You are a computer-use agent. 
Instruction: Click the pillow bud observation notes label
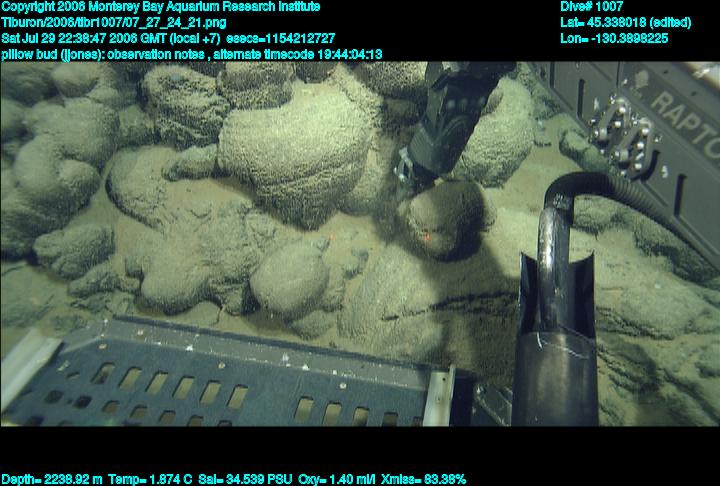point(100,54)
